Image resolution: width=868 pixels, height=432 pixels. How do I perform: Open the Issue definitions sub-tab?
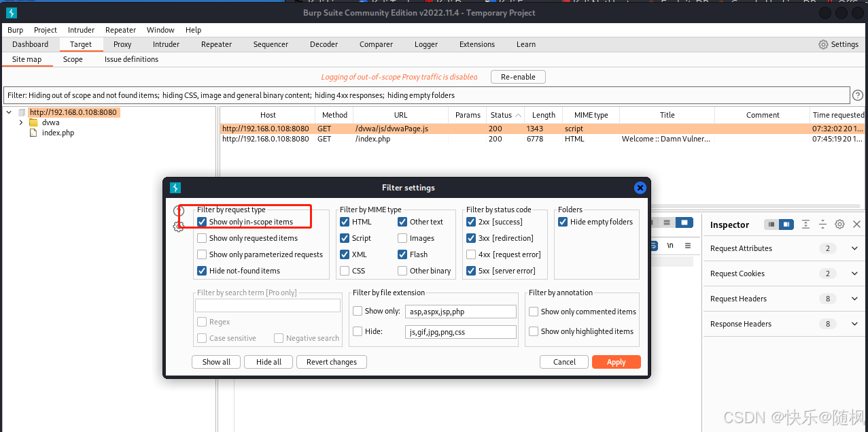[131, 59]
